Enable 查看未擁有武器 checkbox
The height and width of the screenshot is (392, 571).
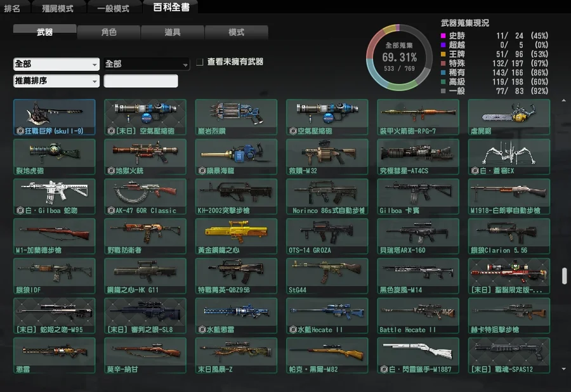click(x=200, y=62)
